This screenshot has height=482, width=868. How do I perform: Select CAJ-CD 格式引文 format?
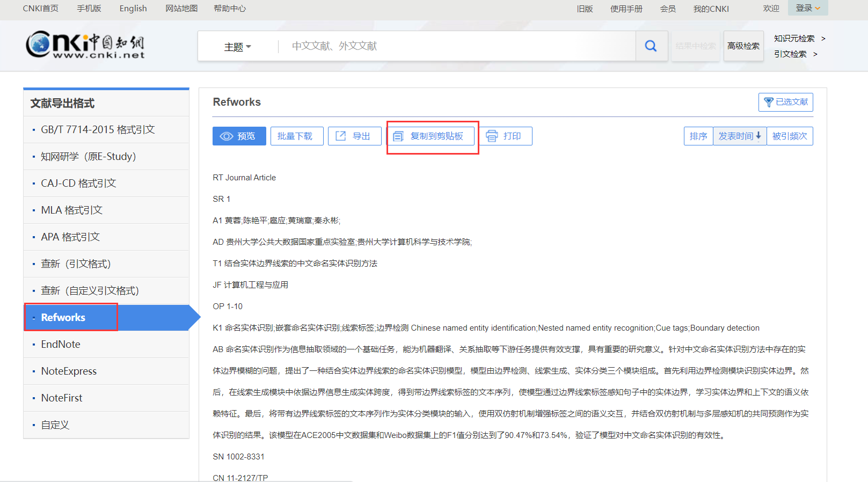click(106, 184)
